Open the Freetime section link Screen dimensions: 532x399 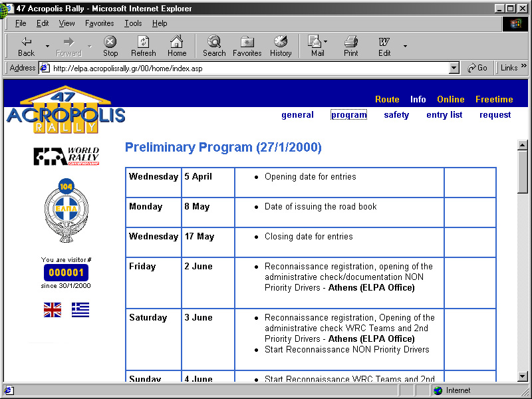click(494, 99)
